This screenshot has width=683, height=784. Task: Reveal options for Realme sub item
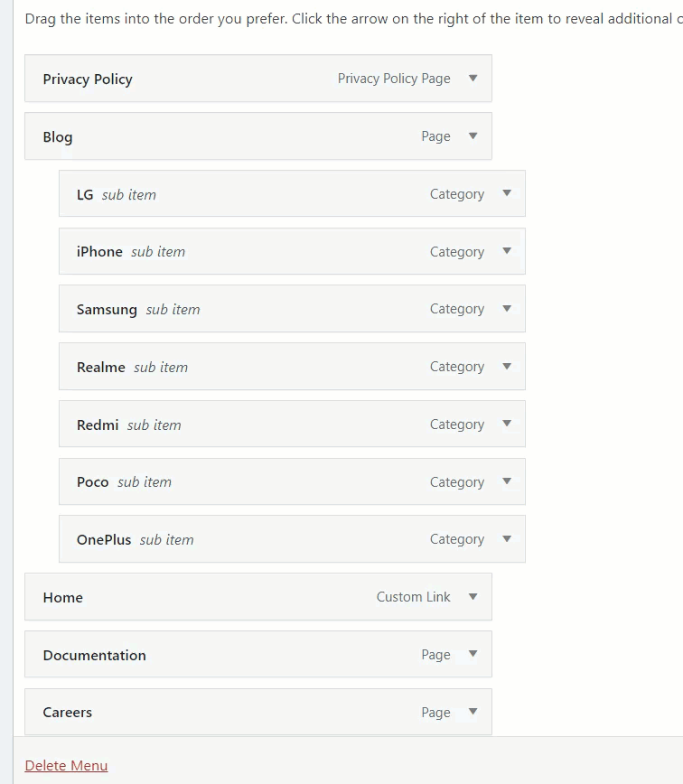[507, 367]
